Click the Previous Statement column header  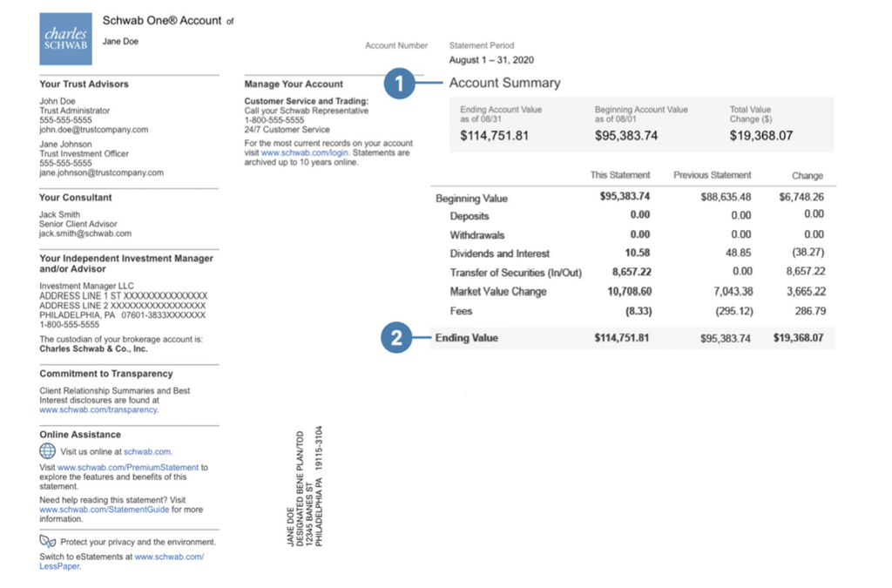[x=713, y=175]
